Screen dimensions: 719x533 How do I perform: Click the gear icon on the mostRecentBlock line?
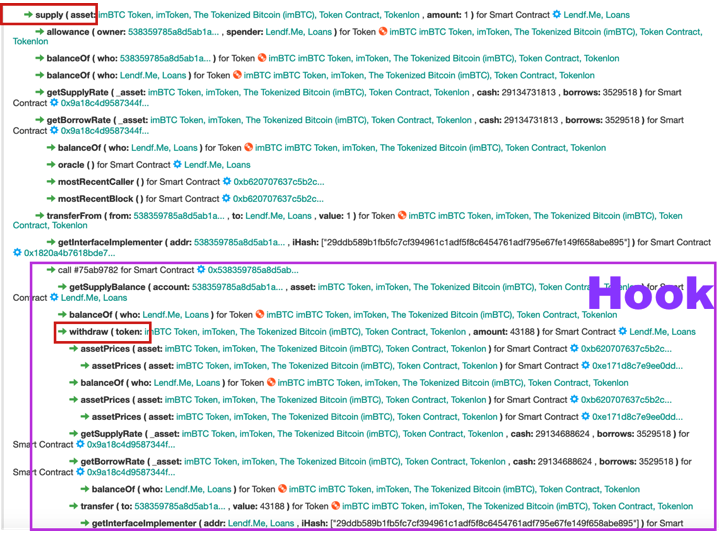coord(225,199)
